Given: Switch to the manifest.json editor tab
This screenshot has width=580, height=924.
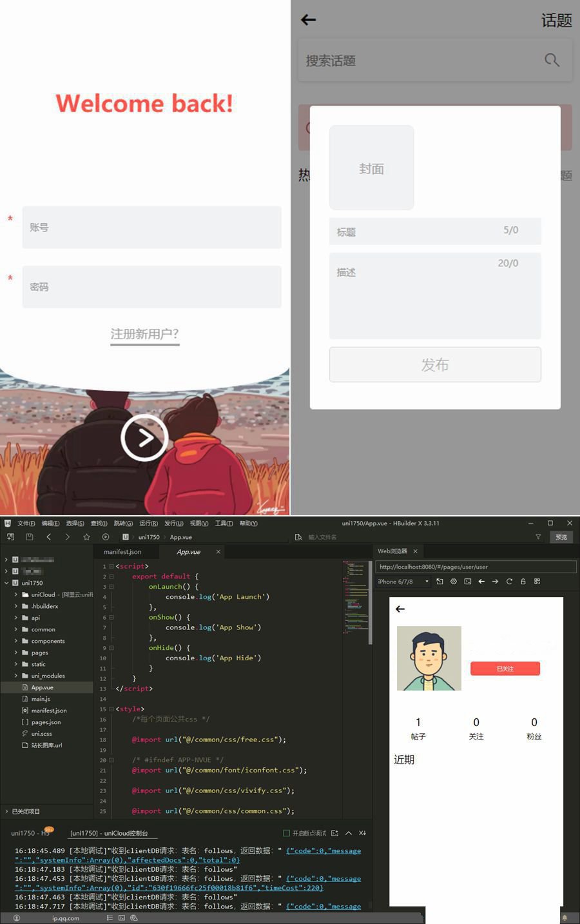Looking at the screenshot, I should pos(122,552).
